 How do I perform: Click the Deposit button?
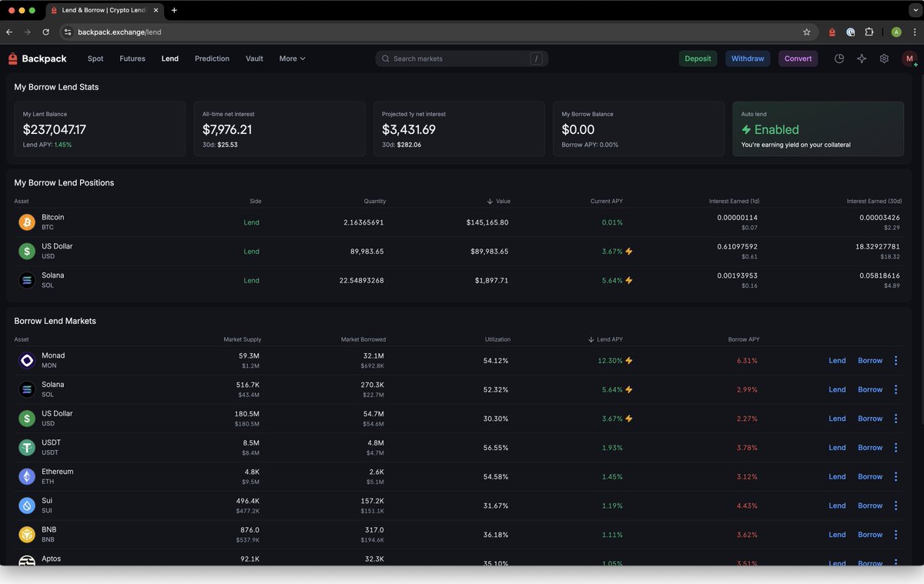click(698, 58)
